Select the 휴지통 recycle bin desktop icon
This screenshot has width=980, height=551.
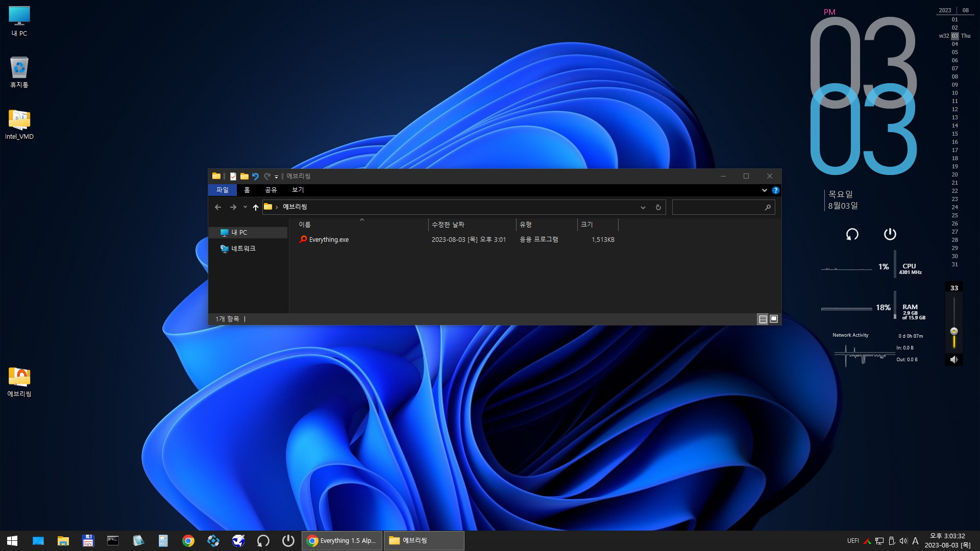(19, 72)
